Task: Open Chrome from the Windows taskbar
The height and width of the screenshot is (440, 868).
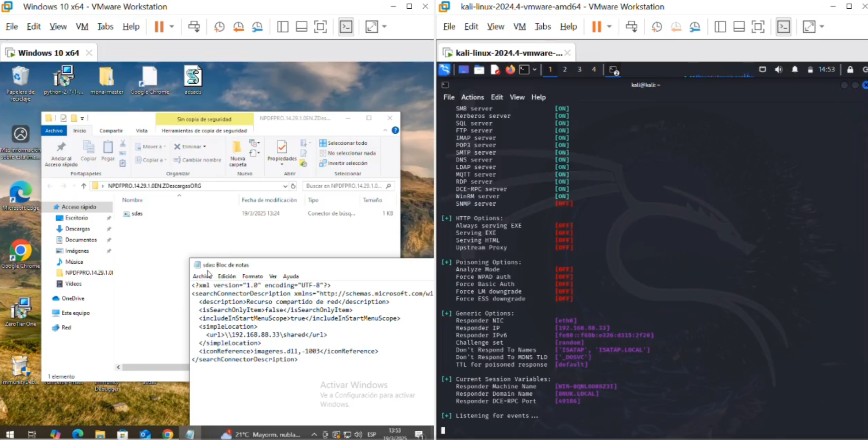Action: coord(168,434)
